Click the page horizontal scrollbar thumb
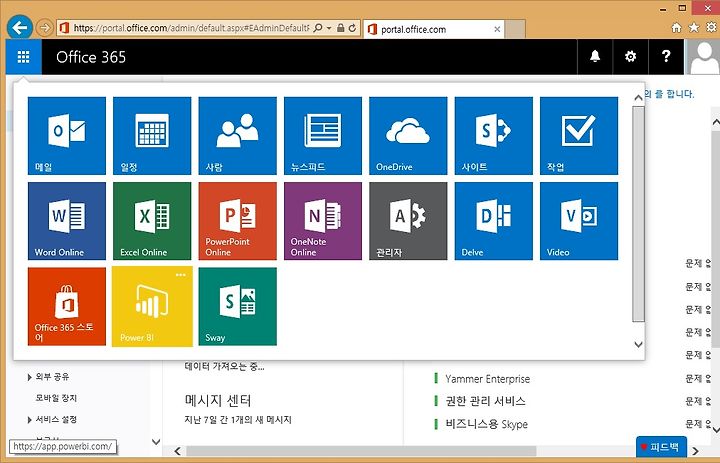Image resolution: width=720 pixels, height=463 pixels. pos(361,451)
